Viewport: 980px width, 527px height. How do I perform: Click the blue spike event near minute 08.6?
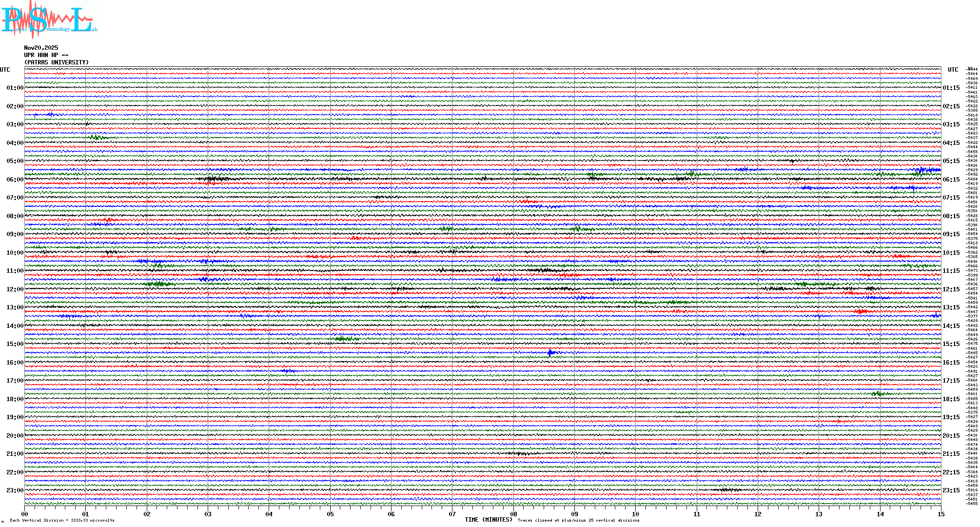click(550, 352)
